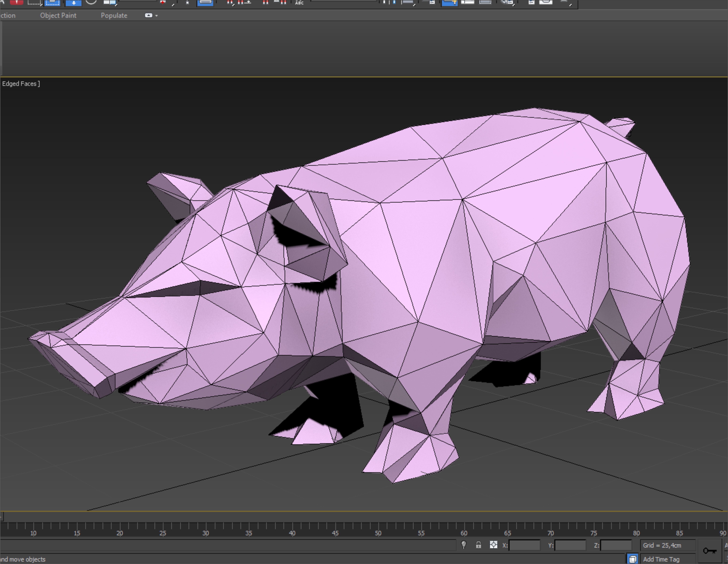Open the Named Selection Sets dialog

pyautogui.click(x=299, y=3)
